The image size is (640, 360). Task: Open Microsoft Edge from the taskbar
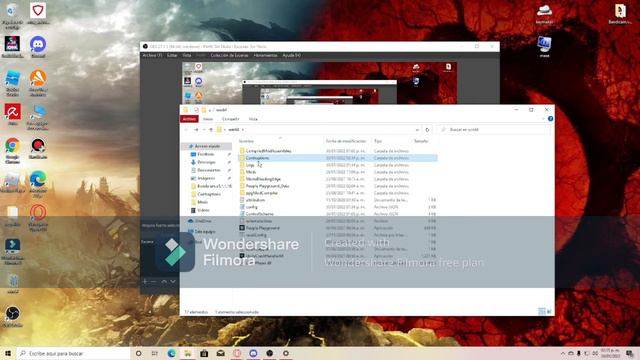(x=171, y=353)
